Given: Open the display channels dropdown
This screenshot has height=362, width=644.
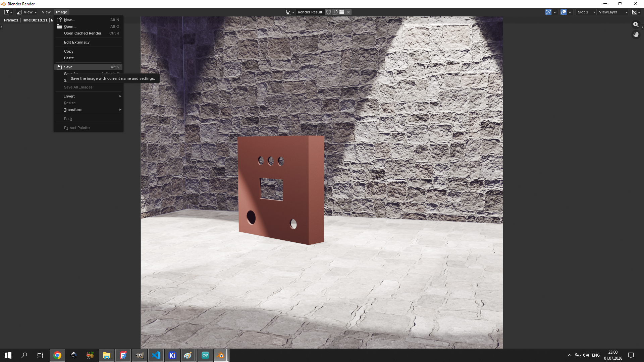Looking at the screenshot, I should point(636,12).
